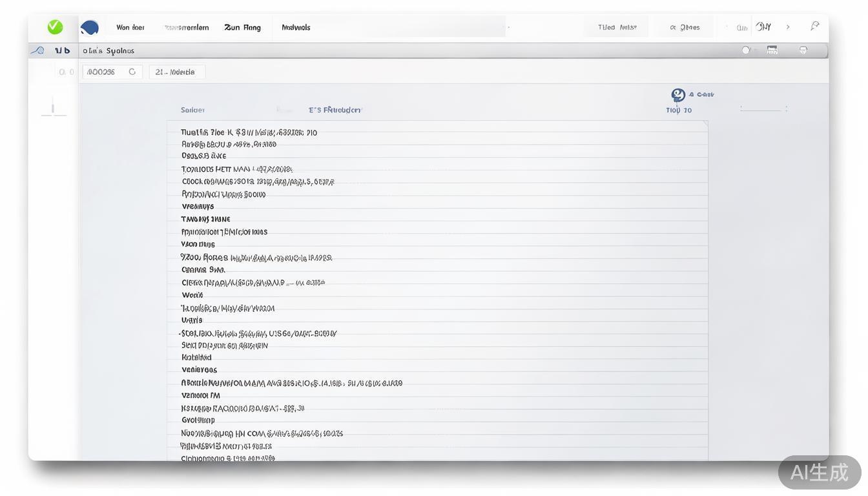Click the calendar grid icon in gray bar
This screenshot has width=868, height=496.
[x=772, y=50]
